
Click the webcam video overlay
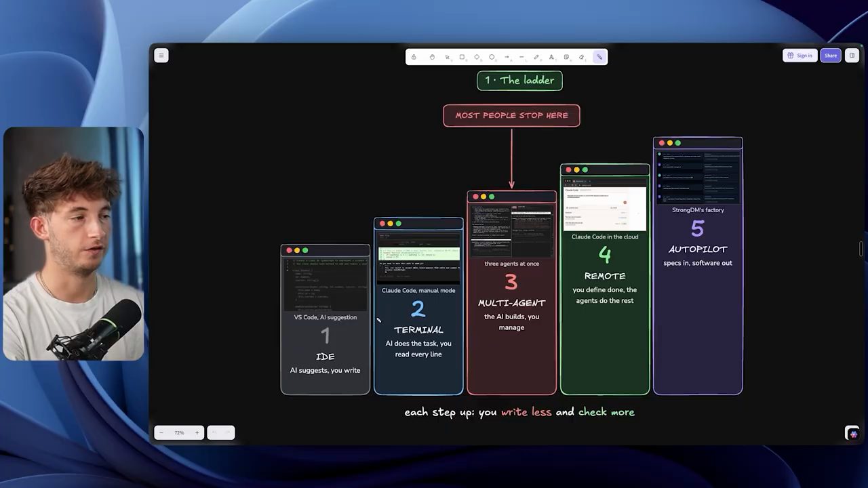73,244
